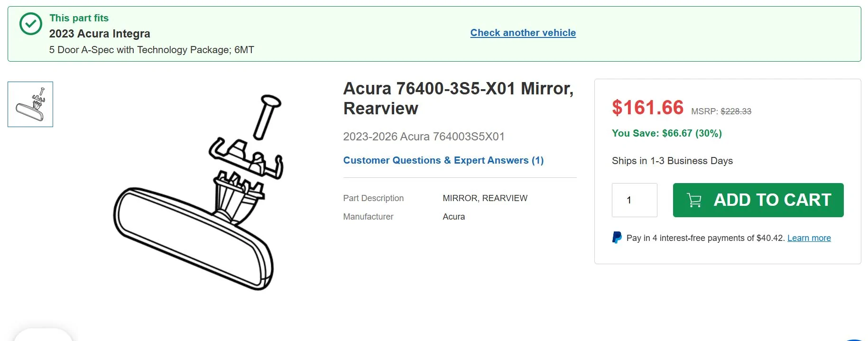Click the $161.66 price text
This screenshot has height=341, width=868.
(647, 108)
